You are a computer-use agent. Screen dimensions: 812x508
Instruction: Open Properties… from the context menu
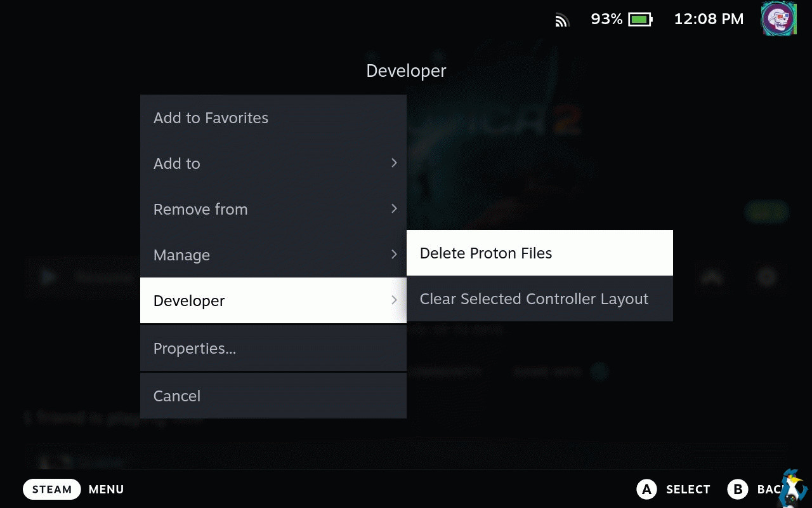coord(273,348)
